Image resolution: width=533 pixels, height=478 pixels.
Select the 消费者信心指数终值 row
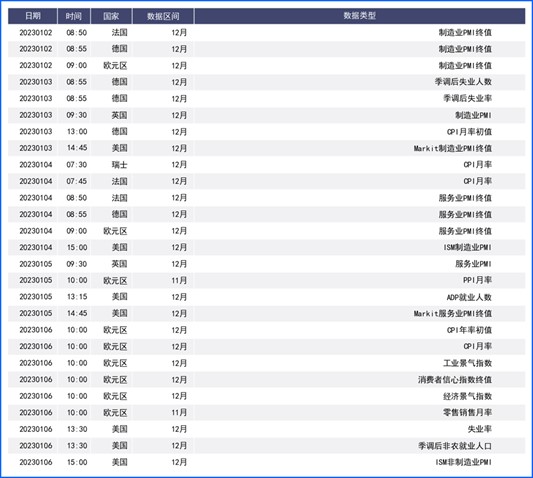(266, 380)
